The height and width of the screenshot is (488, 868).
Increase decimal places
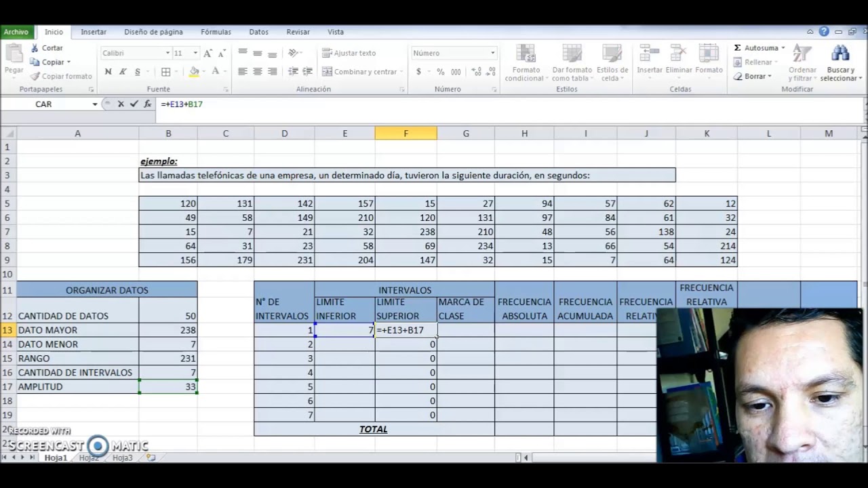coord(475,72)
